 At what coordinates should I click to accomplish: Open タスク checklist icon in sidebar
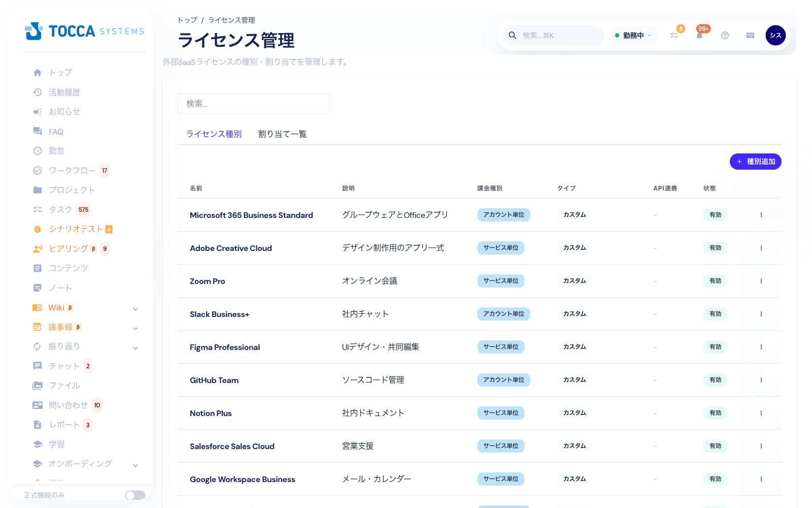(x=38, y=209)
